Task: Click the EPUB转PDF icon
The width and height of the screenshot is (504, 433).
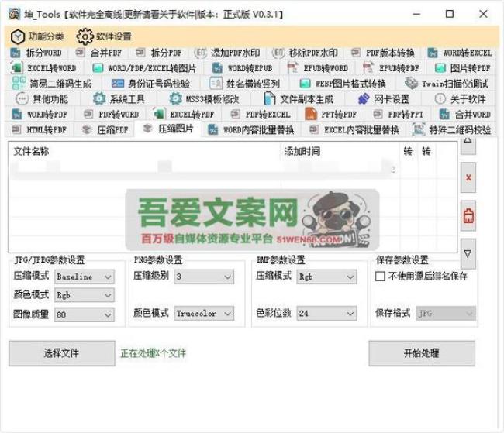Action: click(x=368, y=67)
